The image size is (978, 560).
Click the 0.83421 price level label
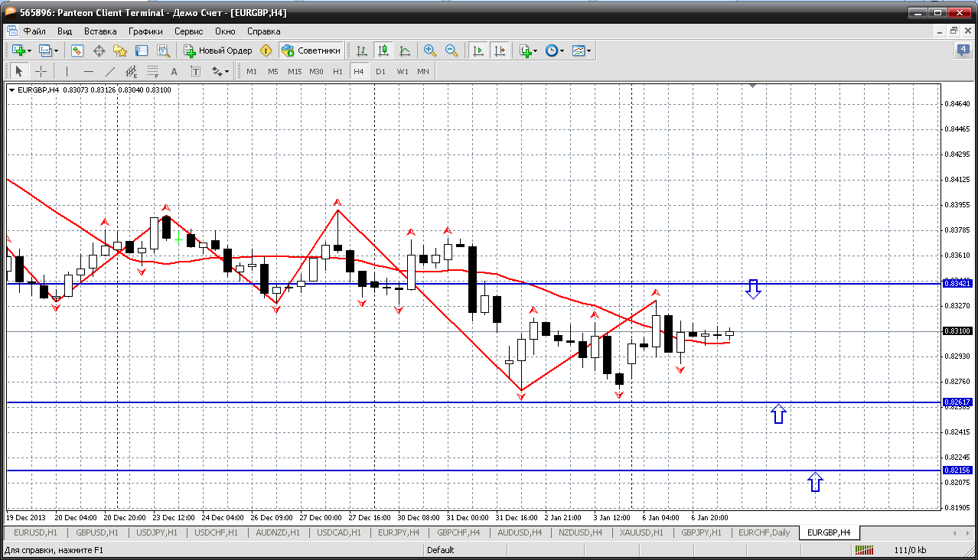click(957, 283)
